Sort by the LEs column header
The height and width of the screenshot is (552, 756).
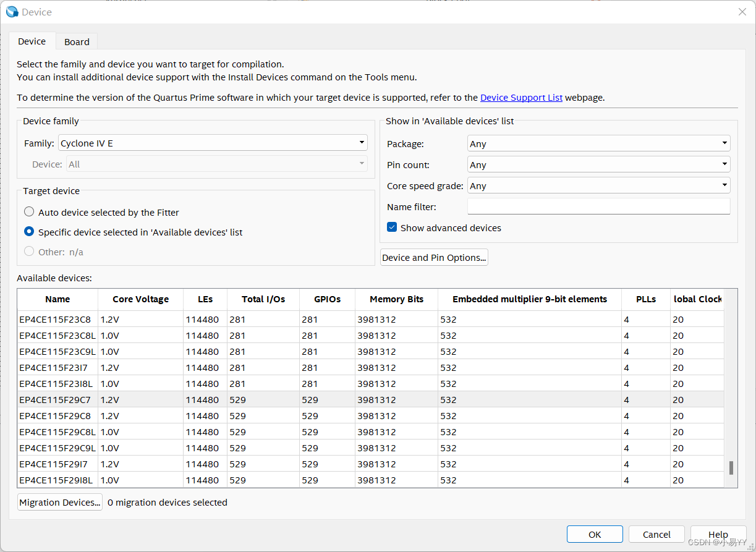click(x=205, y=299)
